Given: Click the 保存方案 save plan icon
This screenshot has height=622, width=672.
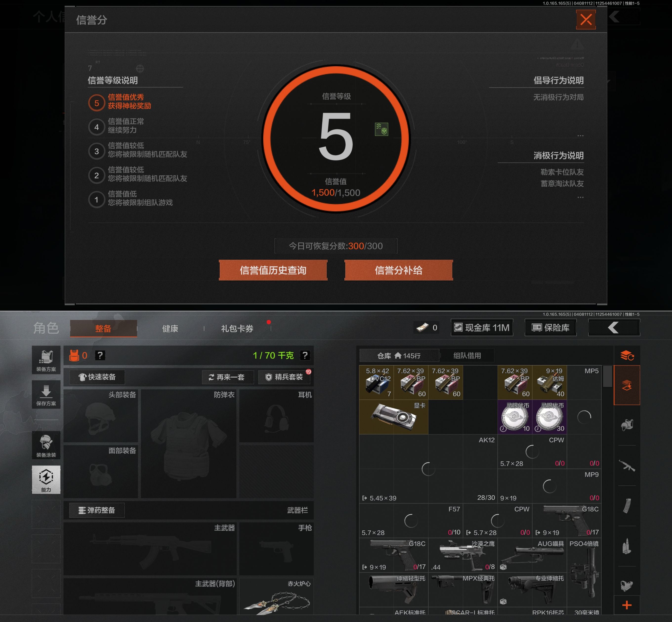Looking at the screenshot, I should click(46, 394).
